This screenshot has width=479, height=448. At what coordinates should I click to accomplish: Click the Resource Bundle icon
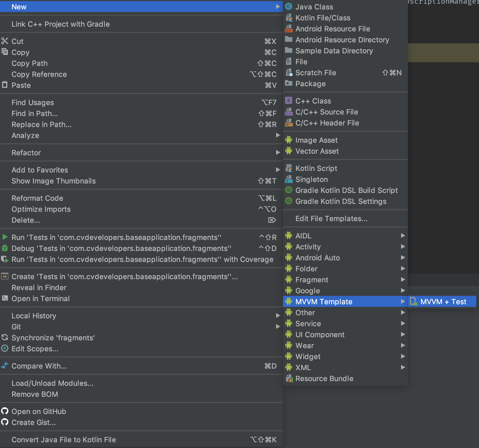point(289,378)
